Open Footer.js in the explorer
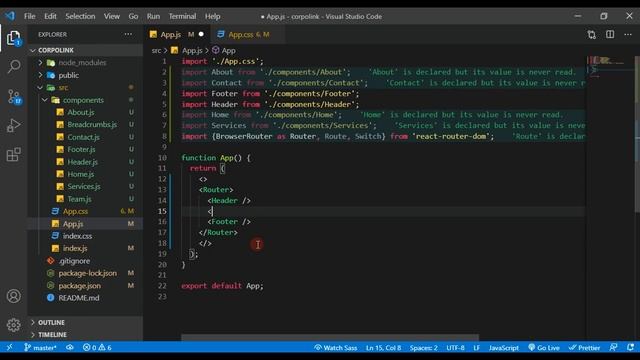This screenshot has width=640, height=360. (x=85, y=149)
